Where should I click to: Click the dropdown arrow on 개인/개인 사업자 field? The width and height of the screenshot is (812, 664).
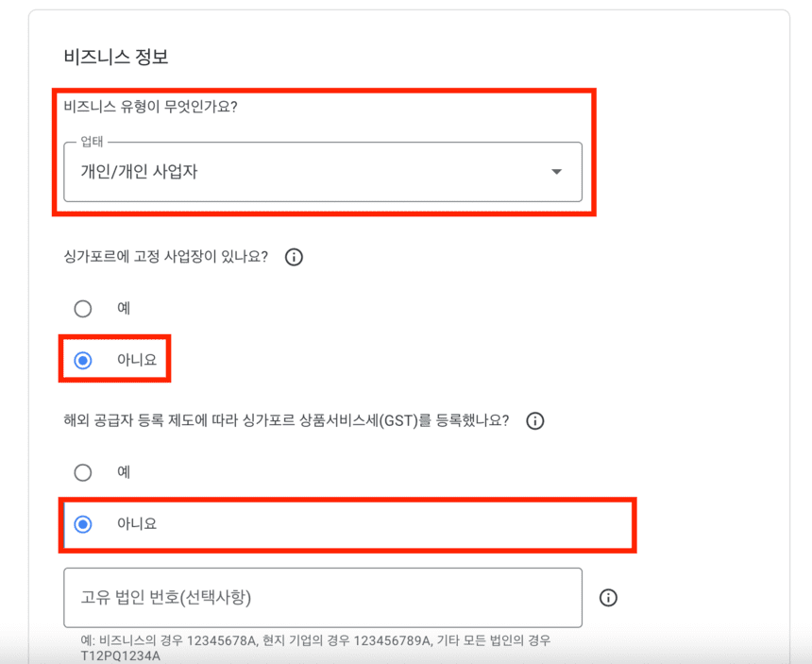[x=557, y=173]
